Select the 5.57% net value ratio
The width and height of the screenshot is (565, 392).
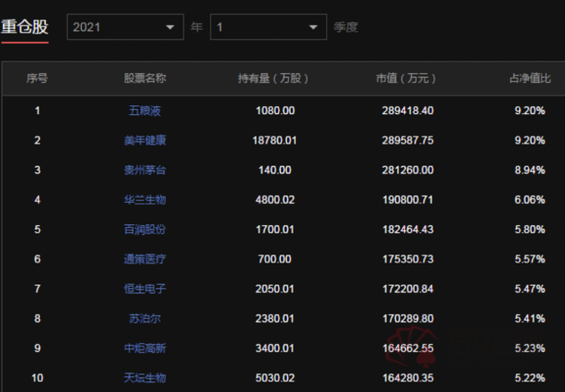click(x=529, y=259)
